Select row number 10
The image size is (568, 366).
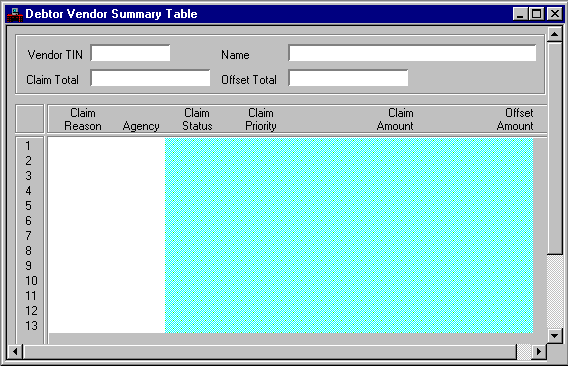[x=31, y=281]
